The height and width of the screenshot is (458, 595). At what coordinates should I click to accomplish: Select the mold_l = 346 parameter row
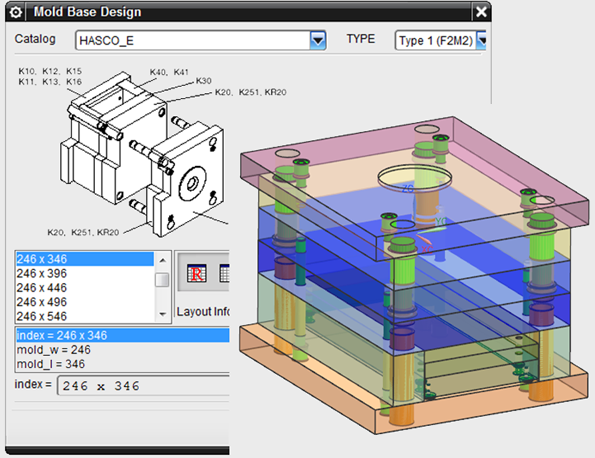(123, 364)
